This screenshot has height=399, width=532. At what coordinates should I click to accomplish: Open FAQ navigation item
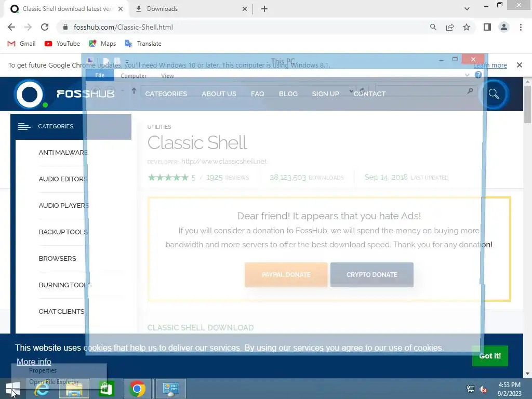pyautogui.click(x=258, y=94)
